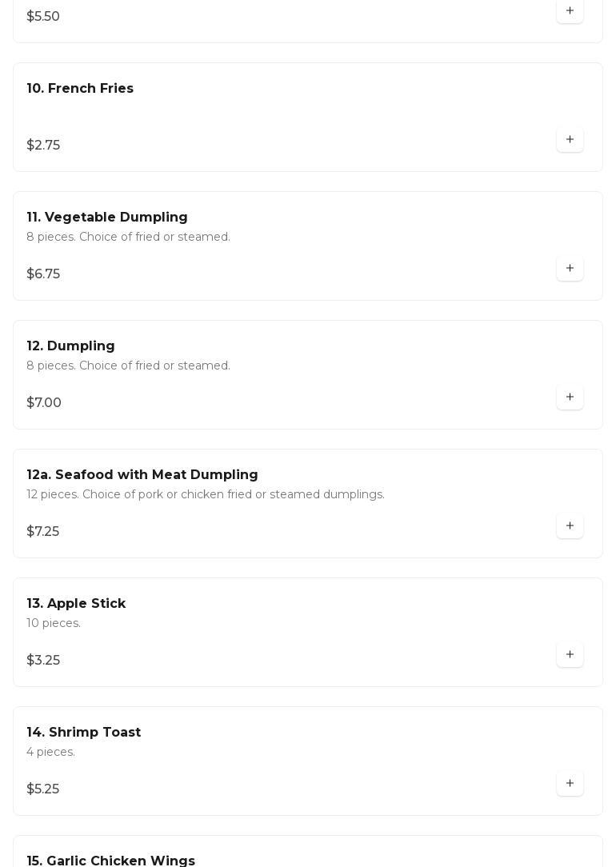Open the 14. Shrimp Toast item title
This screenshot has height=867, width=616.
pos(84,733)
